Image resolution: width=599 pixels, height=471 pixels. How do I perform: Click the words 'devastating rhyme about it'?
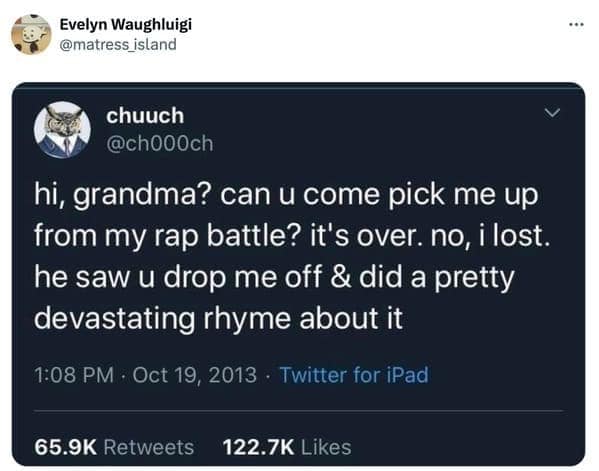219,318
